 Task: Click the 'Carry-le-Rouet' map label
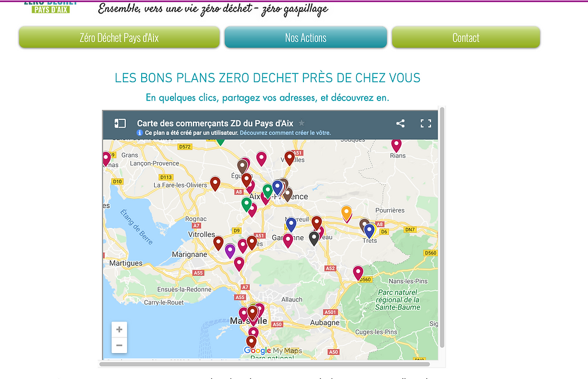point(164,303)
